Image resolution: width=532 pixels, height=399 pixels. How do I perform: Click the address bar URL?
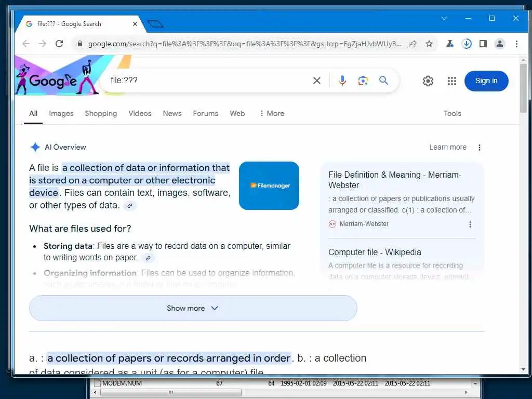point(244,44)
